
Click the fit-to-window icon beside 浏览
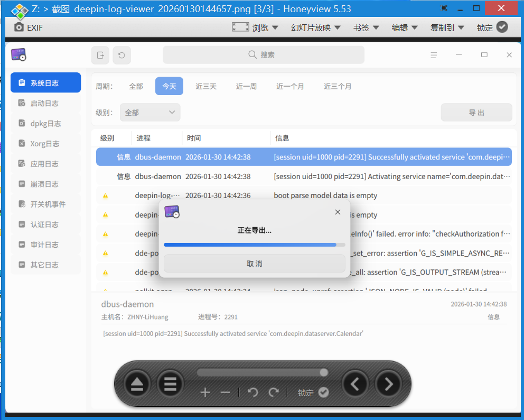[x=240, y=27]
